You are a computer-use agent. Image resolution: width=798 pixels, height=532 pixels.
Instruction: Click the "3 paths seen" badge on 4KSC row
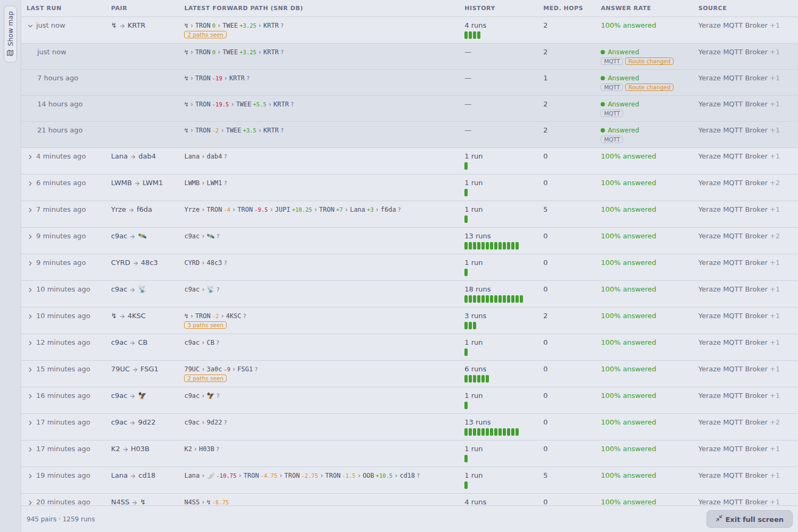(205, 325)
